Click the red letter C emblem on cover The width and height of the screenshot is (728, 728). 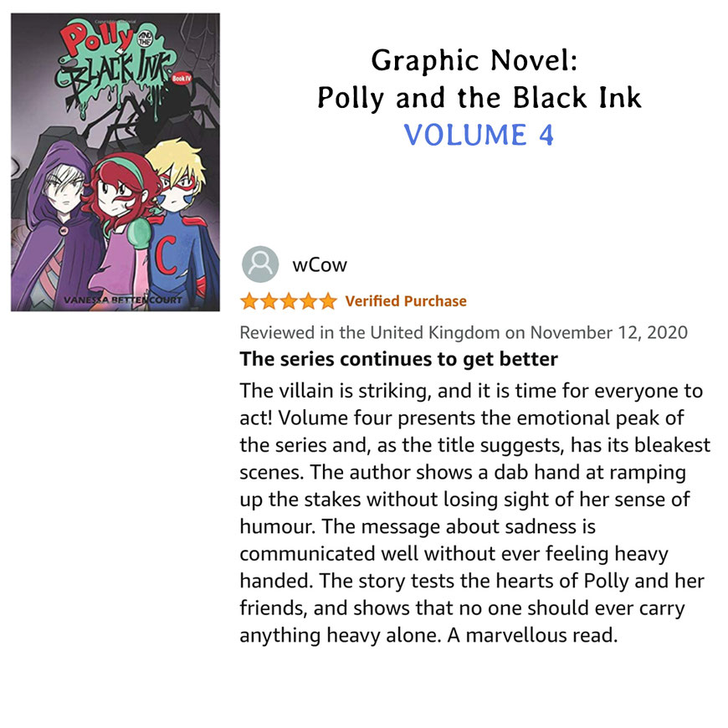pyautogui.click(x=167, y=255)
